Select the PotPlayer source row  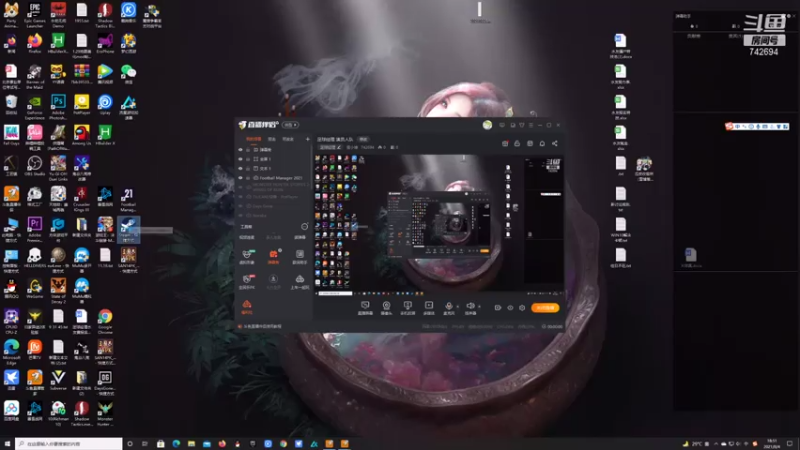(x=274, y=197)
